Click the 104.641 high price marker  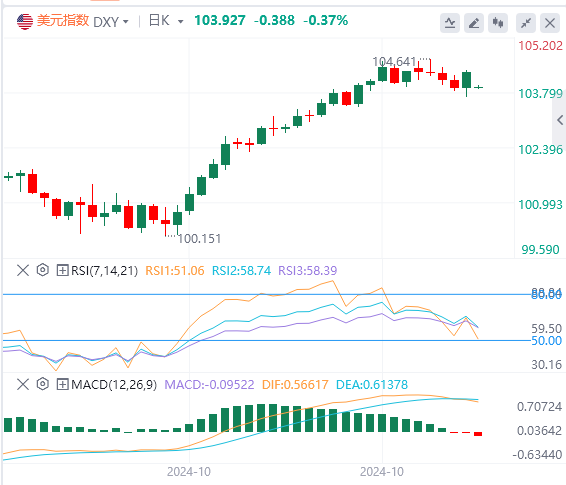click(x=394, y=62)
